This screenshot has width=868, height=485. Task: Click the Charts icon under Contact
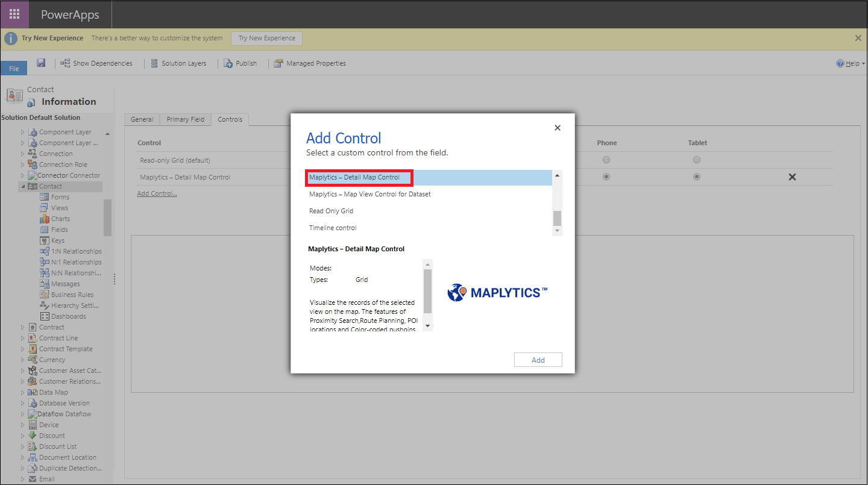(x=45, y=219)
